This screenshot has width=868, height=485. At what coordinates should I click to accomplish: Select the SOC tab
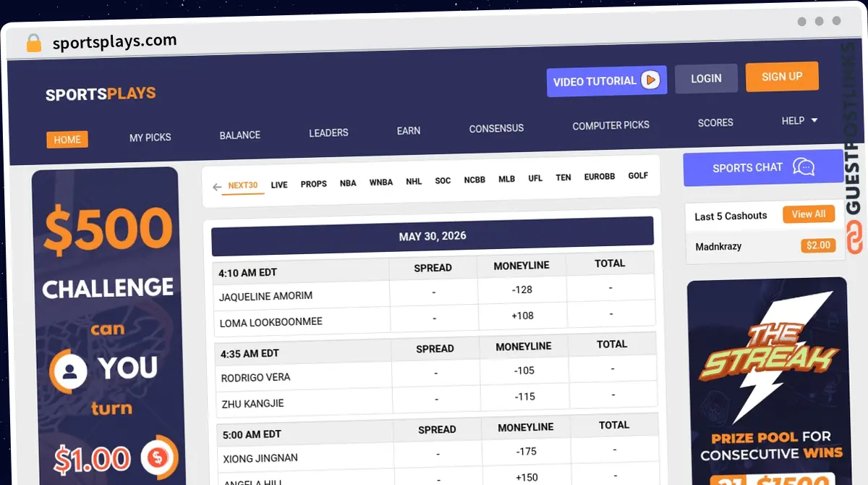click(x=443, y=181)
